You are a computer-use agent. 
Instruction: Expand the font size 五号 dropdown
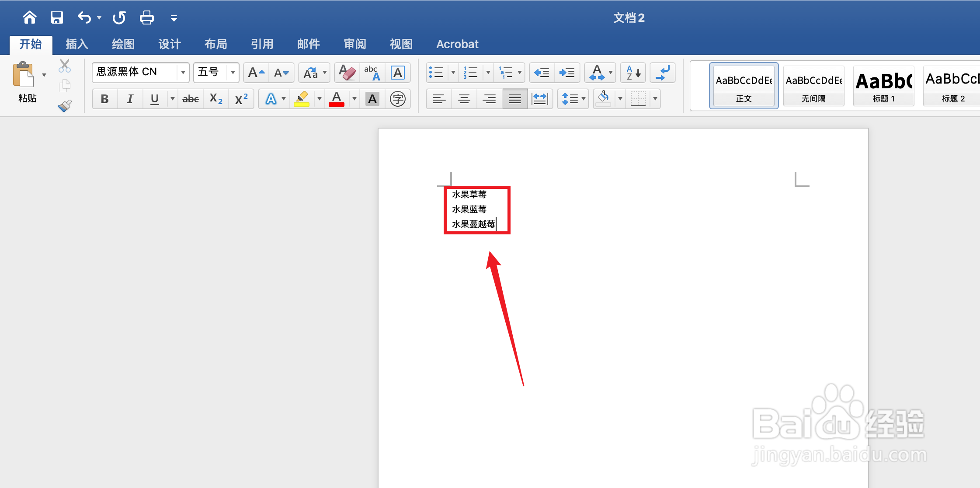point(233,73)
